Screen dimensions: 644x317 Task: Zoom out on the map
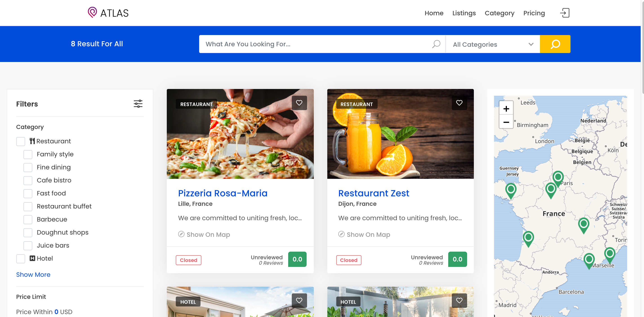(506, 122)
